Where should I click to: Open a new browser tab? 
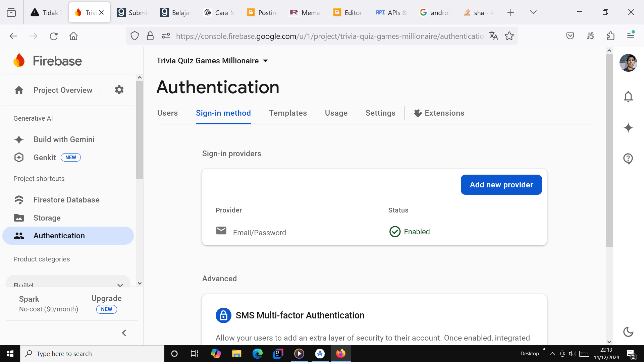point(511,13)
